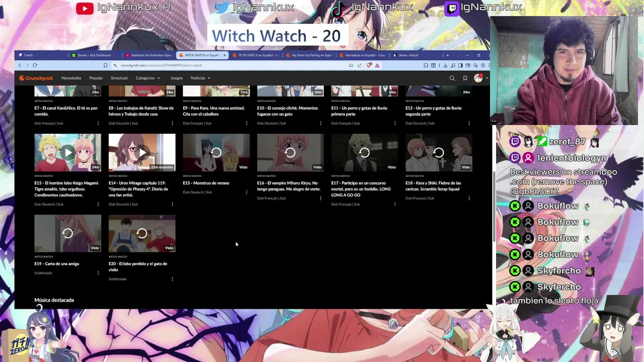Open options menu for episode E12
Image resolution: width=644 pixels, height=362 pixels.
(469, 123)
